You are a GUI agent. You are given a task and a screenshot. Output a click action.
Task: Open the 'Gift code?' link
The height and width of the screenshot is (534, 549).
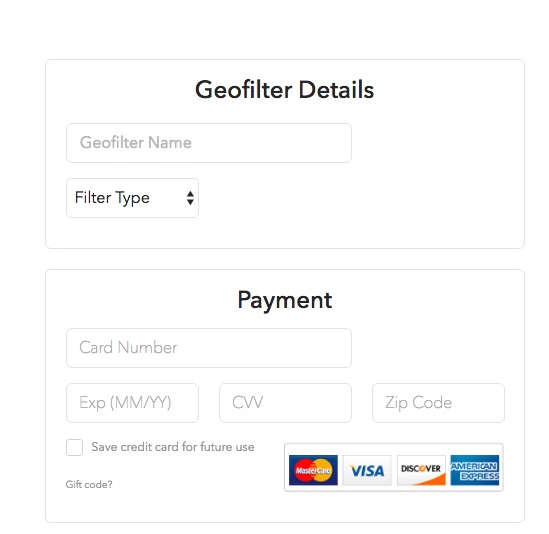[89, 484]
